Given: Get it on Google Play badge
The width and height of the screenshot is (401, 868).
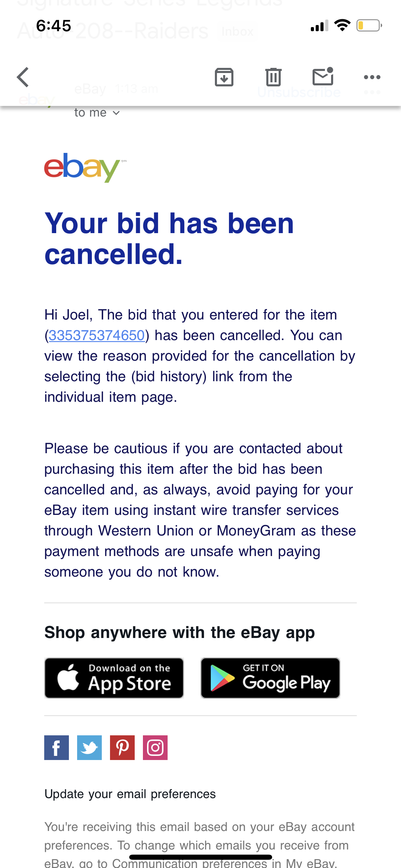Looking at the screenshot, I should click(x=270, y=678).
